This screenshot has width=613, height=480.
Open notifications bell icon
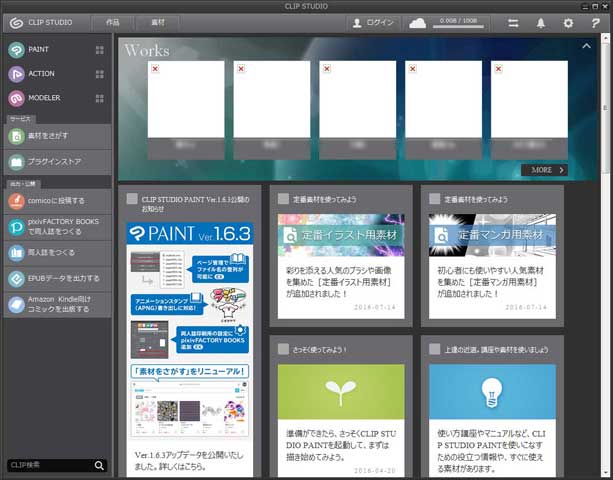[541, 23]
